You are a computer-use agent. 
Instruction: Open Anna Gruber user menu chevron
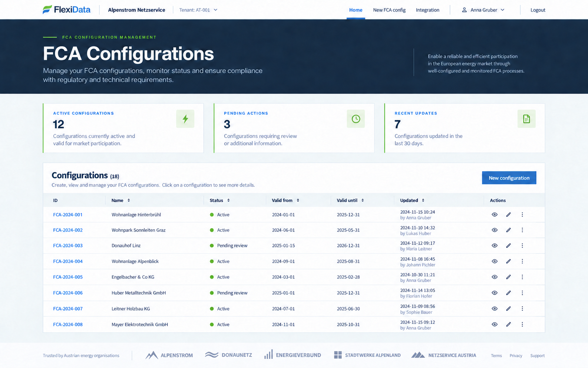pos(502,10)
